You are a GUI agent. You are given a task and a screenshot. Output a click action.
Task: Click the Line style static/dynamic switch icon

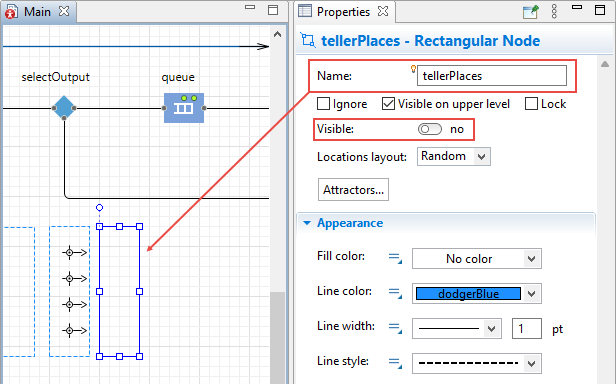click(x=395, y=362)
